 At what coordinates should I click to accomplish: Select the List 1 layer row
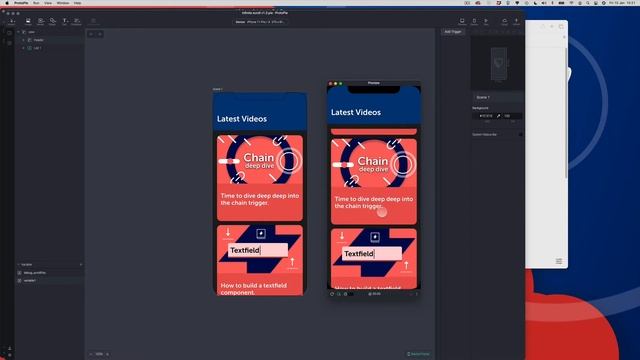point(50,48)
